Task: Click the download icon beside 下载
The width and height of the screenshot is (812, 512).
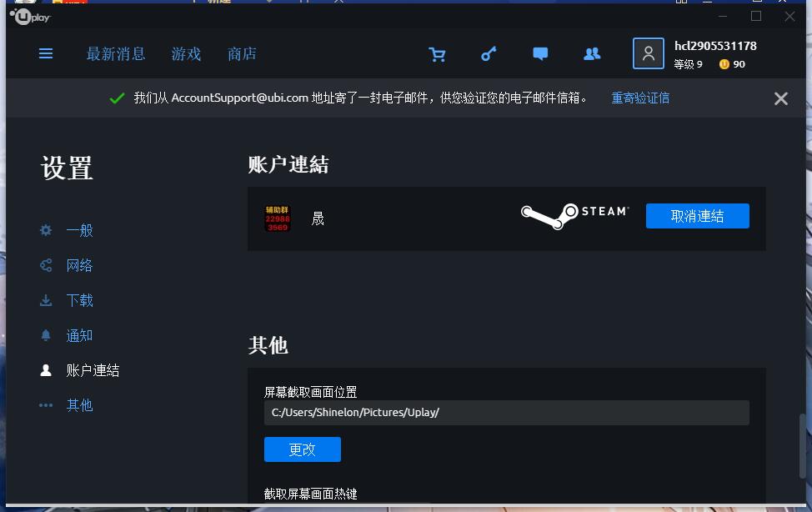Action: point(46,300)
